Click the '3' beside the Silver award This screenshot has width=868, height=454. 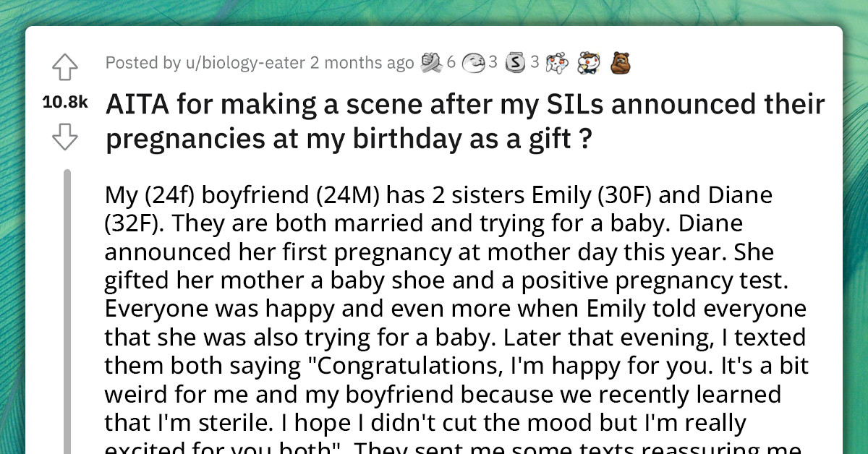[534, 61]
